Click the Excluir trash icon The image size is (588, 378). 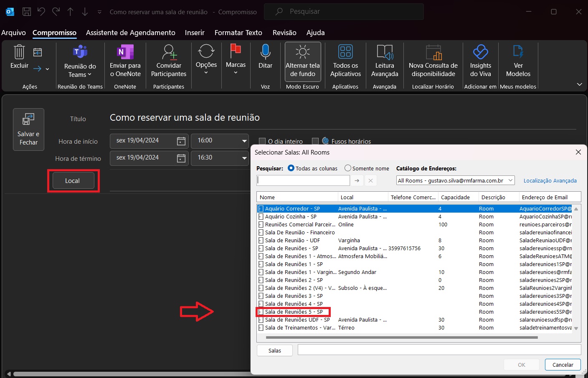click(19, 52)
